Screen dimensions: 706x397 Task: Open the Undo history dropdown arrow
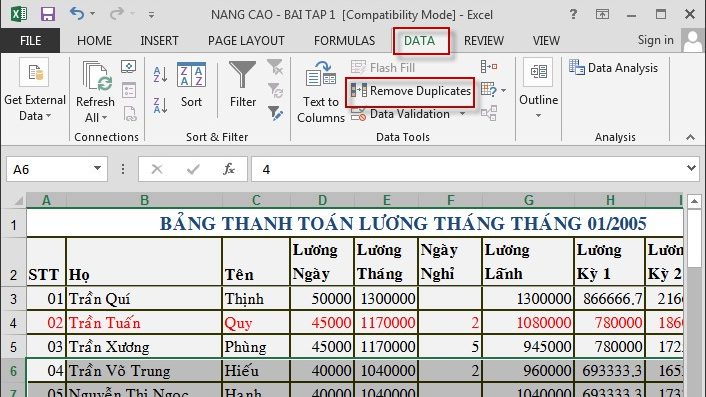tap(93, 14)
